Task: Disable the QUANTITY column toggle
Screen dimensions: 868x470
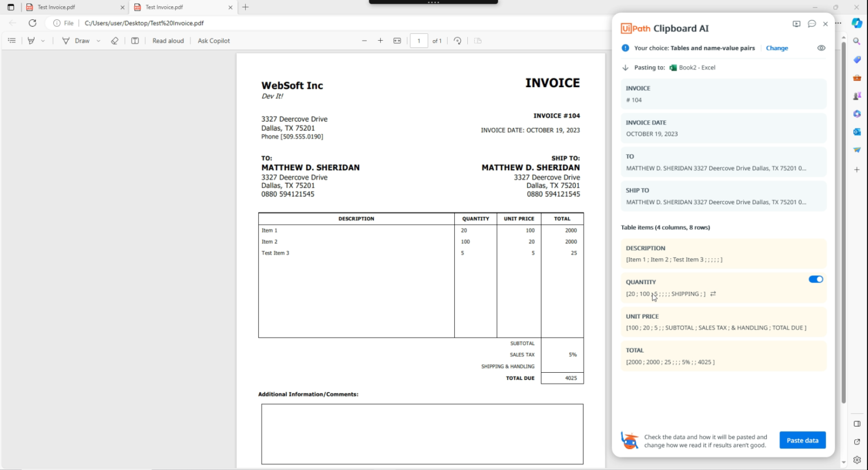Action: [816, 279]
